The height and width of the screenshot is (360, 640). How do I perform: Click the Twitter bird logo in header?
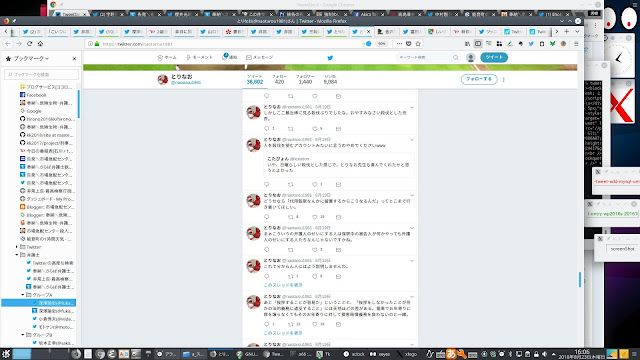330,58
